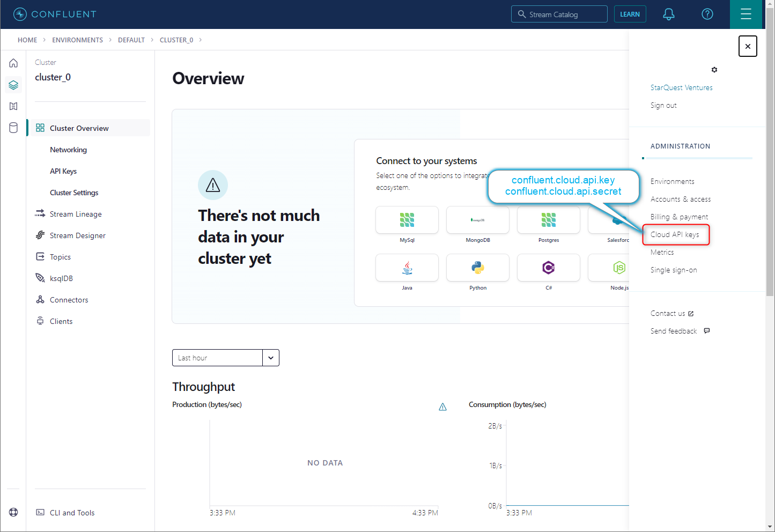Click the notifications bell icon
775x532 pixels.
668,14
